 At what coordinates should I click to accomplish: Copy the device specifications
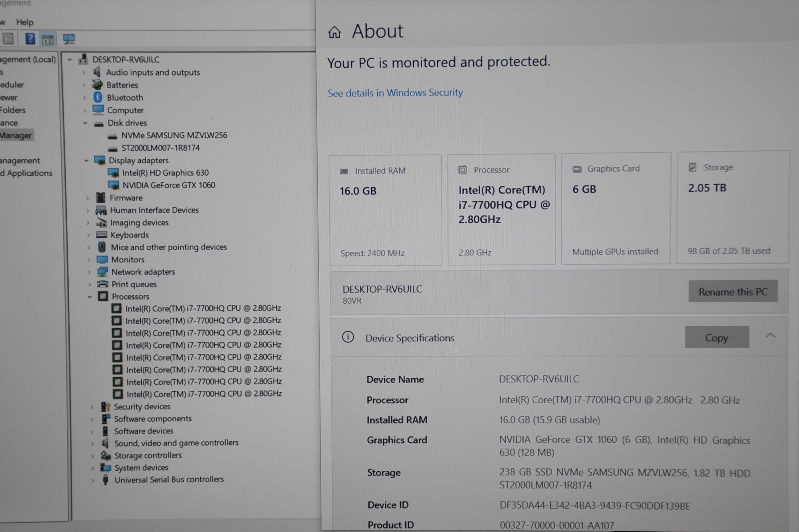click(x=717, y=337)
